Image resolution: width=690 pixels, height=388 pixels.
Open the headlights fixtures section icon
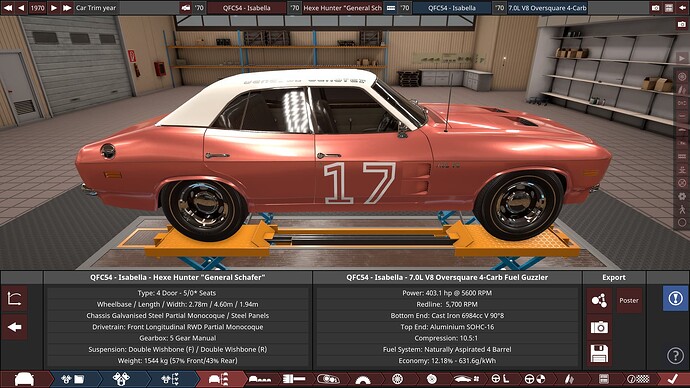pos(328,379)
